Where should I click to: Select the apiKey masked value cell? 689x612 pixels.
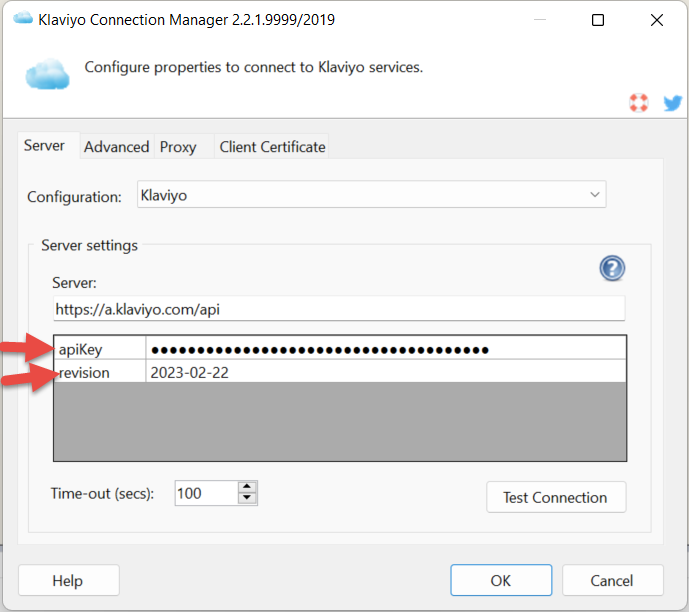(x=386, y=350)
